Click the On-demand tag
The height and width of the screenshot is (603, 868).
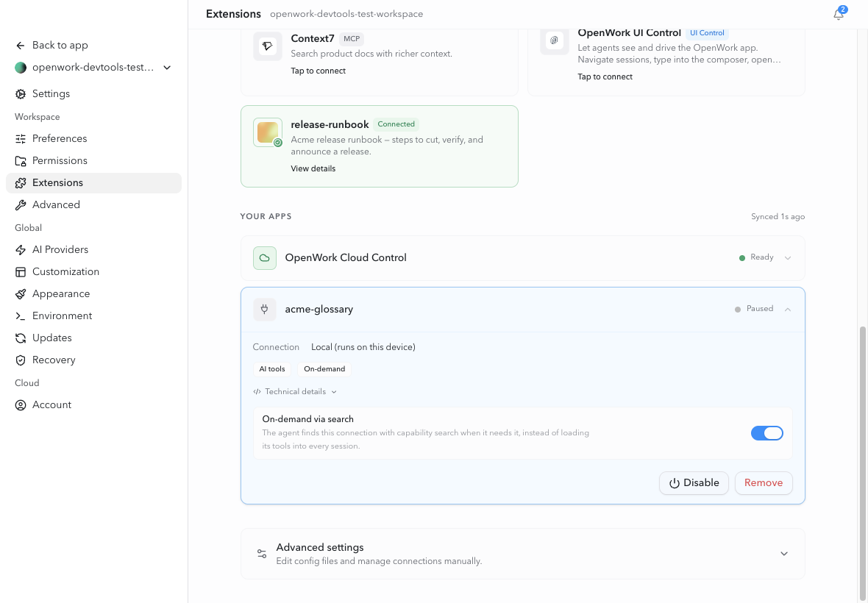pyautogui.click(x=324, y=369)
